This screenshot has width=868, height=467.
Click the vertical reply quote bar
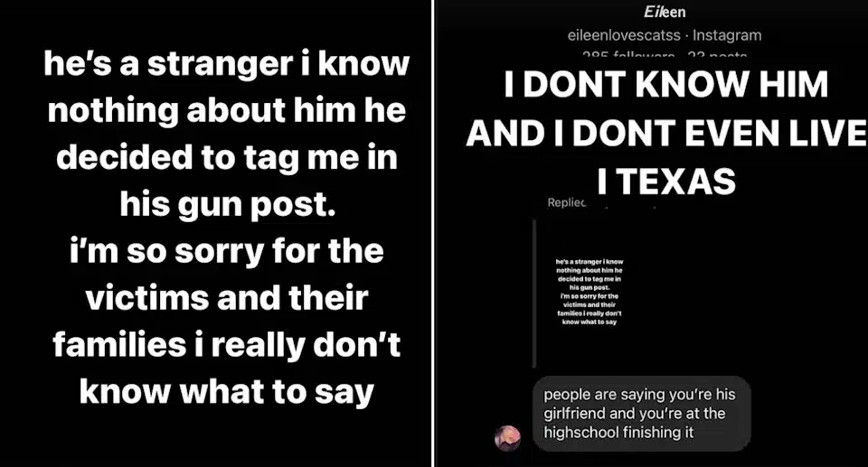pos(534,294)
